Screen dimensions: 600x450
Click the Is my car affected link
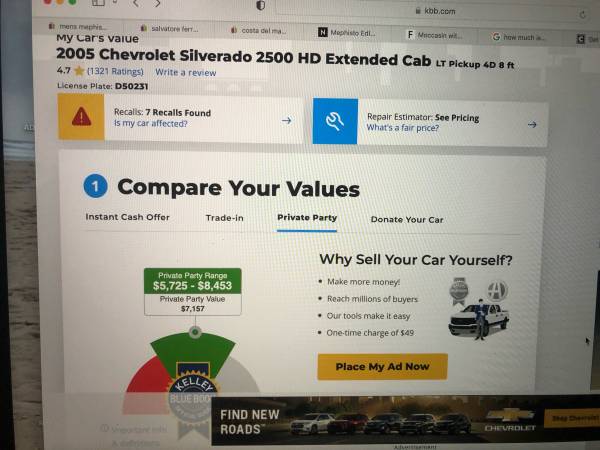pyautogui.click(x=151, y=123)
